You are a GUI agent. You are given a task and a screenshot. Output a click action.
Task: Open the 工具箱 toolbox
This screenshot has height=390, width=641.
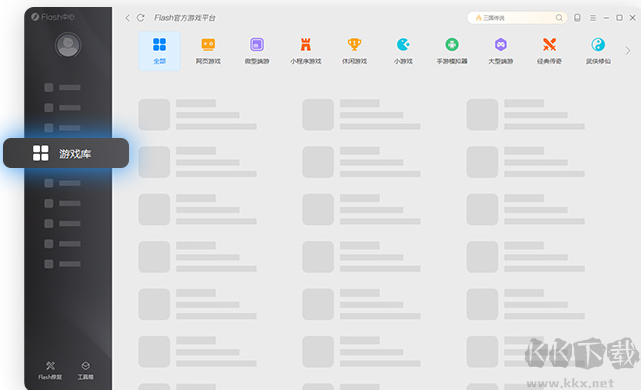tap(85, 370)
